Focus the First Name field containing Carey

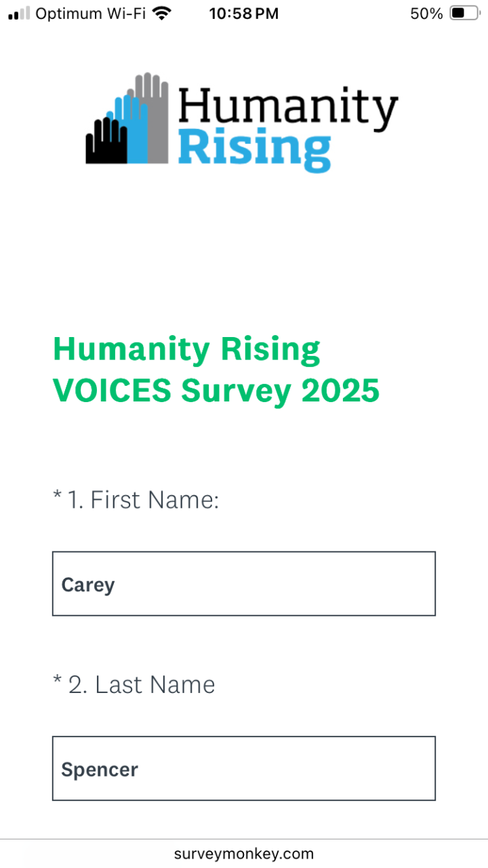pyautogui.click(x=244, y=584)
